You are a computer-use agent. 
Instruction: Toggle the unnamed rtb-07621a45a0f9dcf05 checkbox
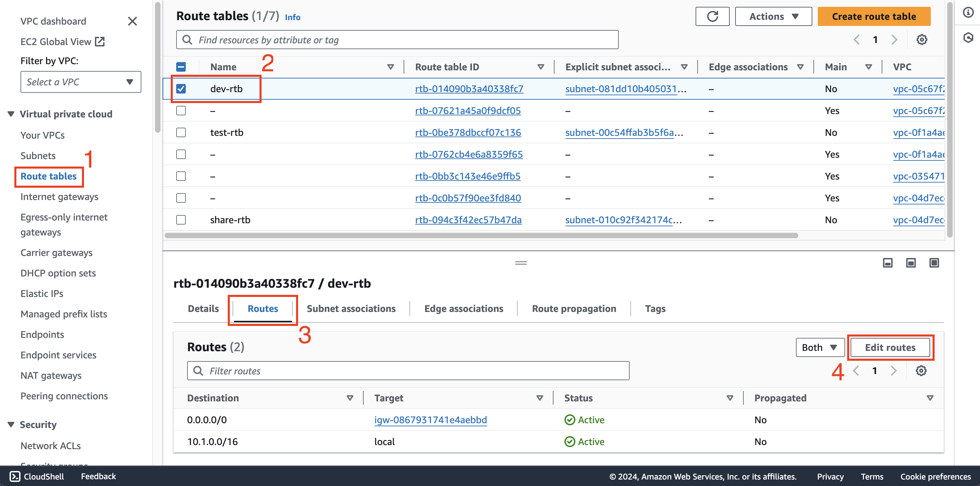click(x=181, y=111)
